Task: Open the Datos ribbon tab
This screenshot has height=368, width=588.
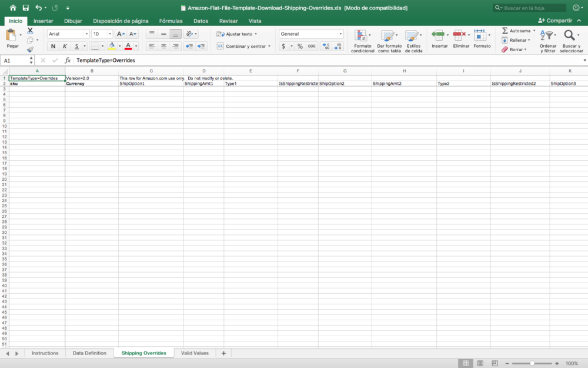Action: tap(201, 21)
